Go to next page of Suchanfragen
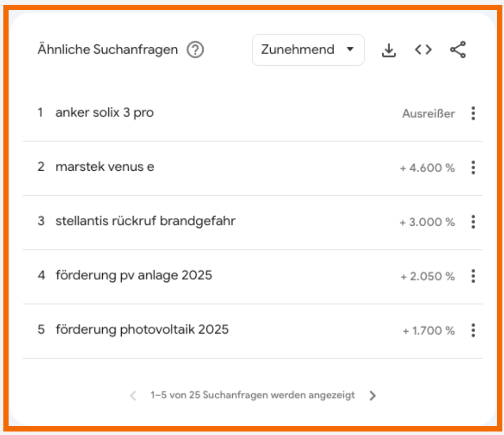The width and height of the screenshot is (504, 435). coord(373,396)
